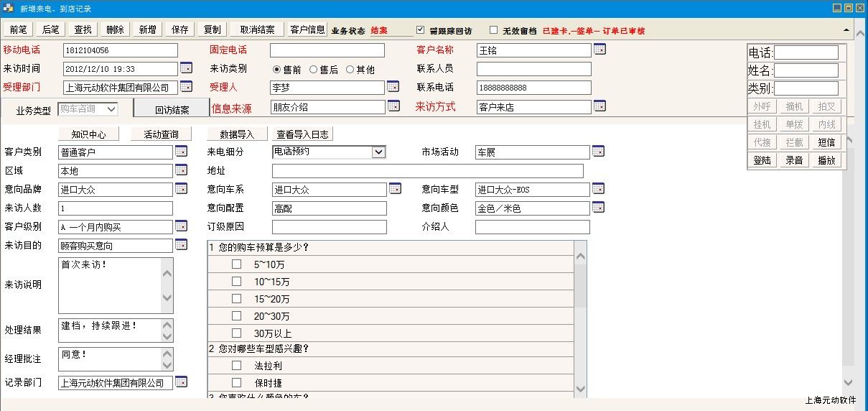Screen dimensions: 868x411
Task: Open the lookup icon beside 意向车型 field
Action: click(x=598, y=189)
